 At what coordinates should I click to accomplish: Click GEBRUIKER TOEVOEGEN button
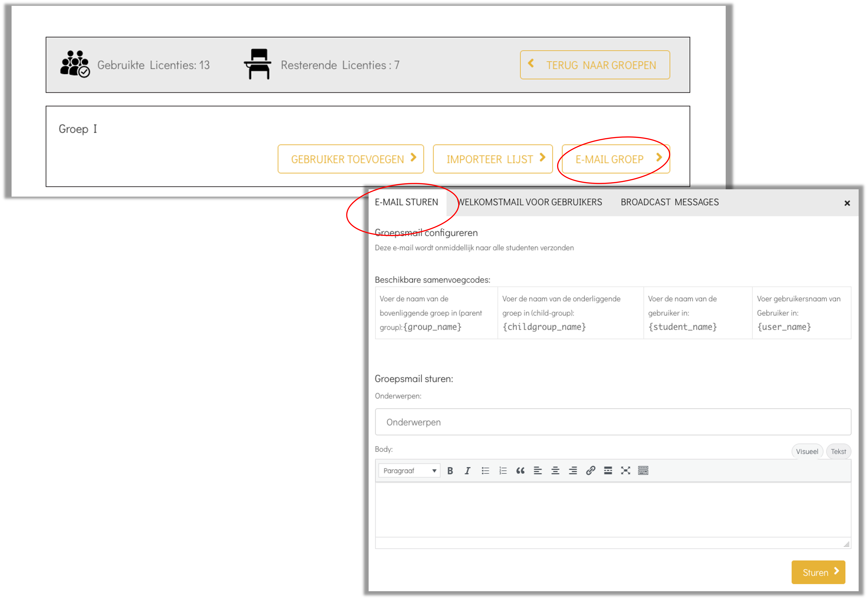[x=350, y=159]
